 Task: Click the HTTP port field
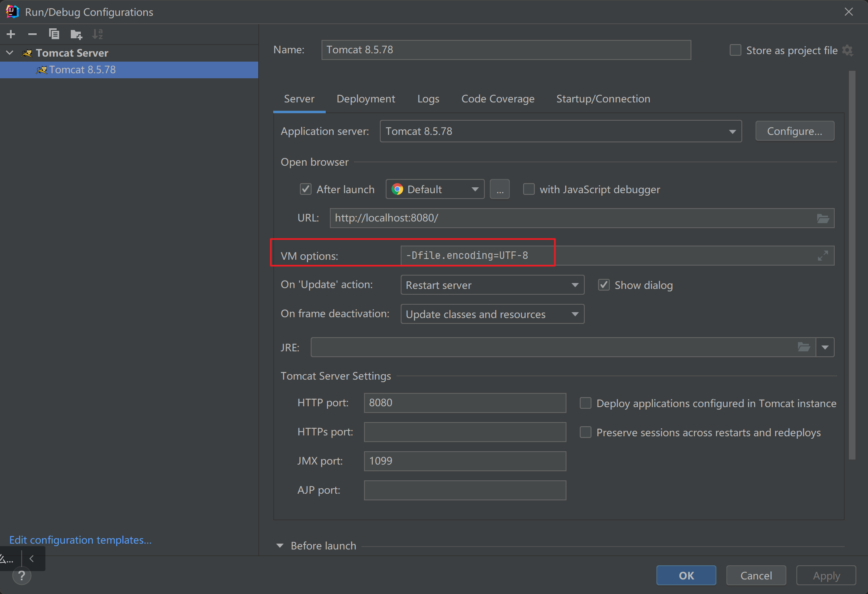pyautogui.click(x=465, y=403)
